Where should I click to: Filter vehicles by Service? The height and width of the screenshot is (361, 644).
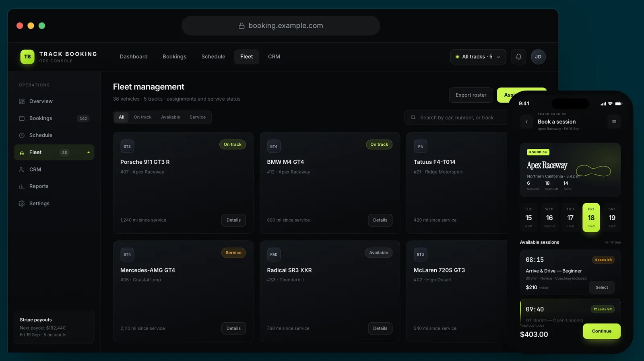tap(198, 117)
